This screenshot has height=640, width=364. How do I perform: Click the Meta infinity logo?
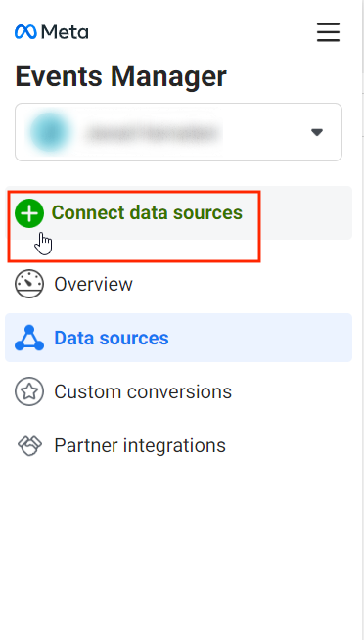(25, 32)
